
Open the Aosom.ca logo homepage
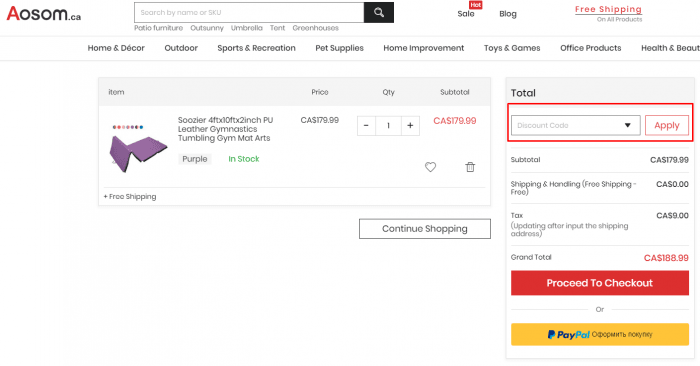[44, 14]
